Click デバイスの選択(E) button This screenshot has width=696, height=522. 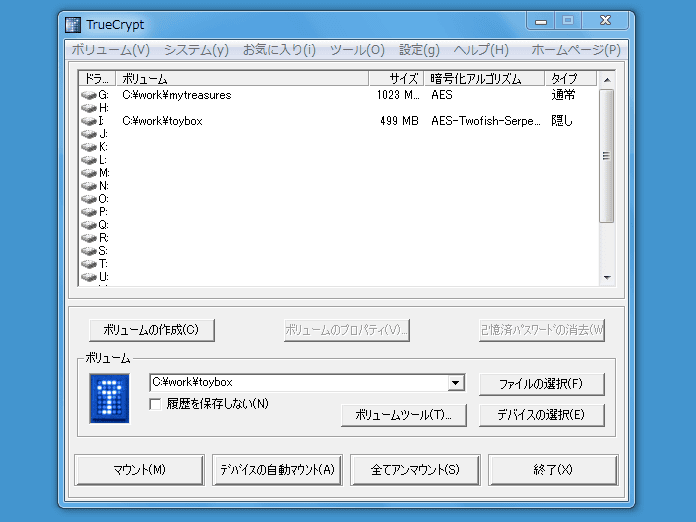542,415
